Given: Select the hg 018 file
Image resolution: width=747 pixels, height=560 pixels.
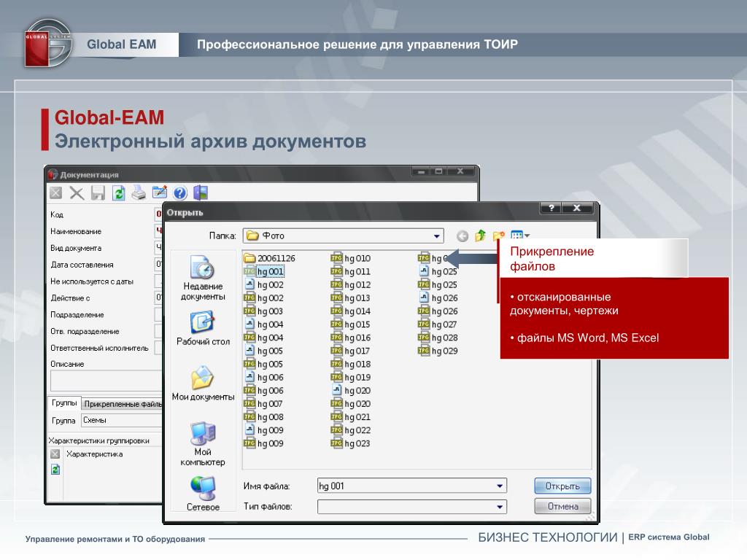Looking at the screenshot, I should pos(351,365).
